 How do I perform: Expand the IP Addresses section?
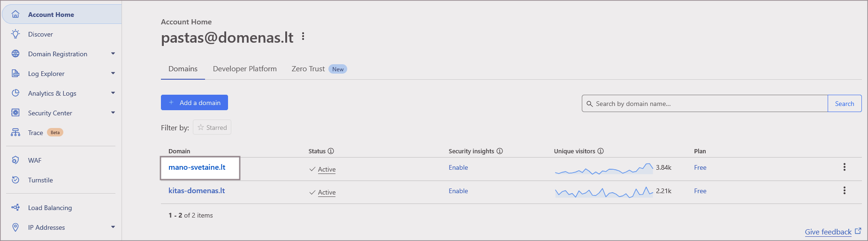coord(113,227)
